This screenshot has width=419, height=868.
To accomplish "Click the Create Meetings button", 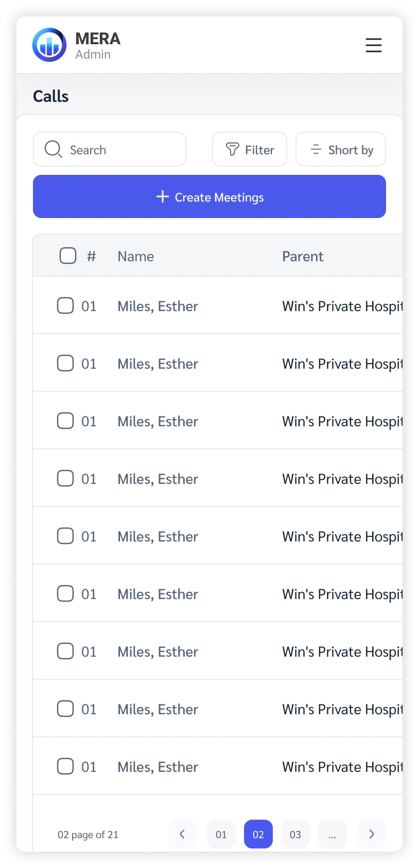I will (209, 196).
